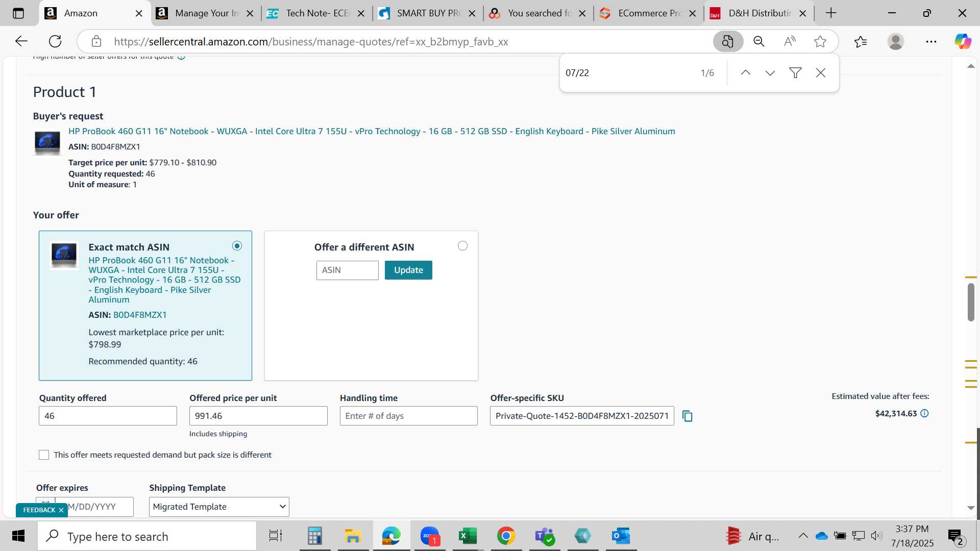Open Outlook from taskbar

pyautogui.click(x=621, y=536)
